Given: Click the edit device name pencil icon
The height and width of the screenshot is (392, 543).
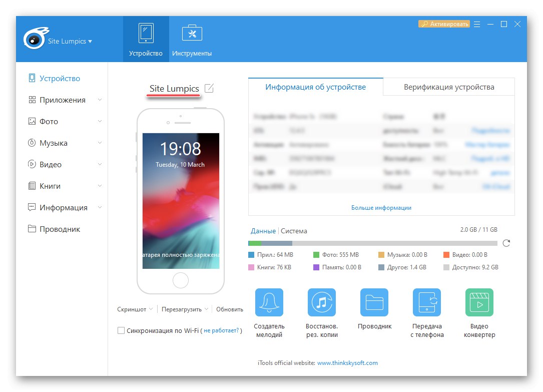Looking at the screenshot, I should (209, 88).
